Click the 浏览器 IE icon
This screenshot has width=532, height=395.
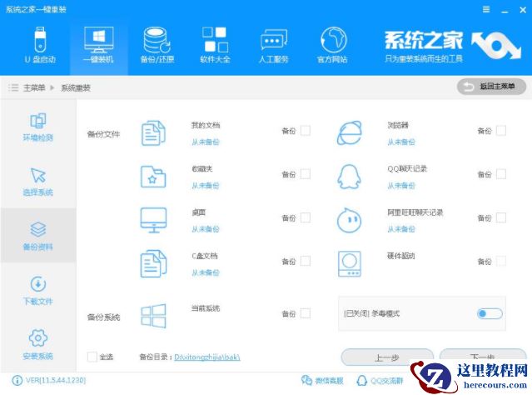click(x=349, y=132)
